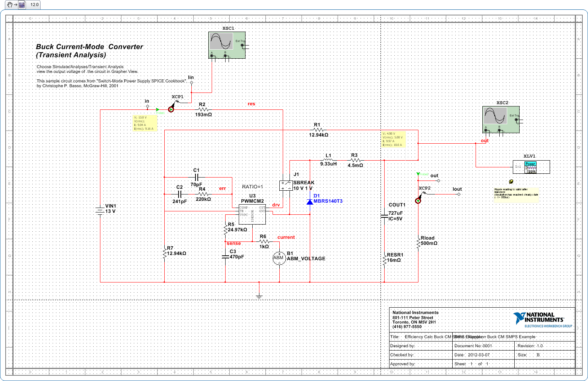The height and width of the screenshot is (381, 588).
Task: Select resistor R3 symbol (4.5mΩ)
Action: pyautogui.click(x=355, y=160)
